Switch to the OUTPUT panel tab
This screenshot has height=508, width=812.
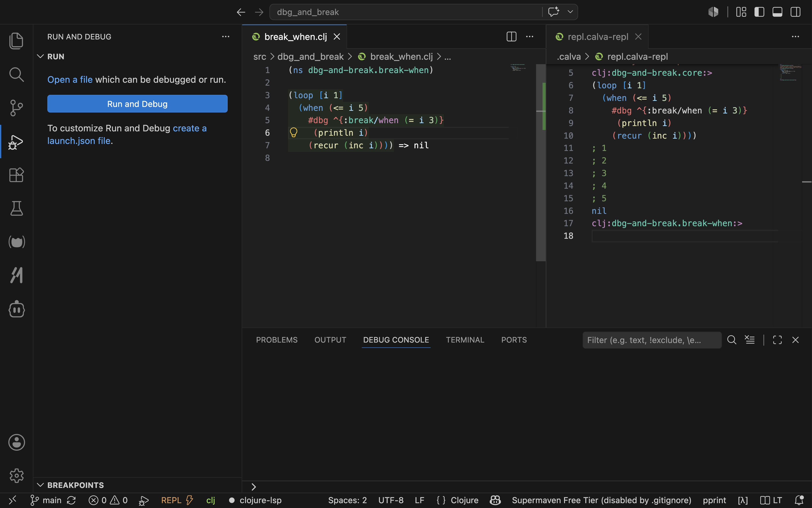(x=330, y=340)
